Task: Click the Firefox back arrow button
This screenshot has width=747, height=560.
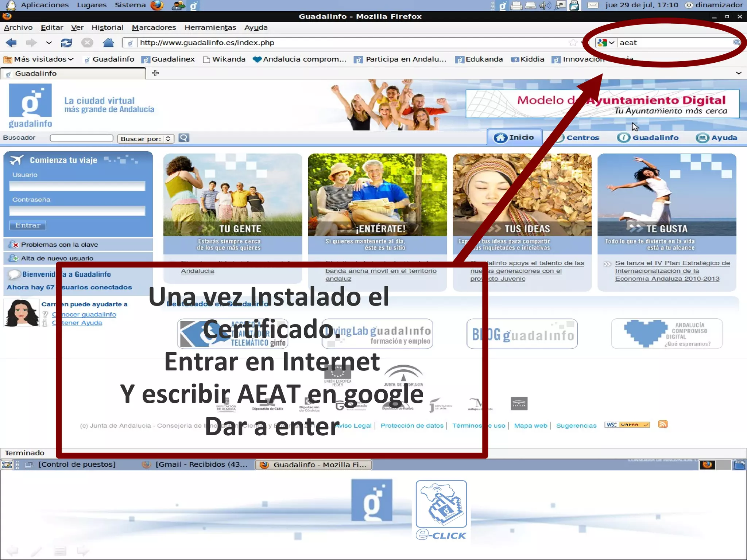Action: tap(11, 43)
